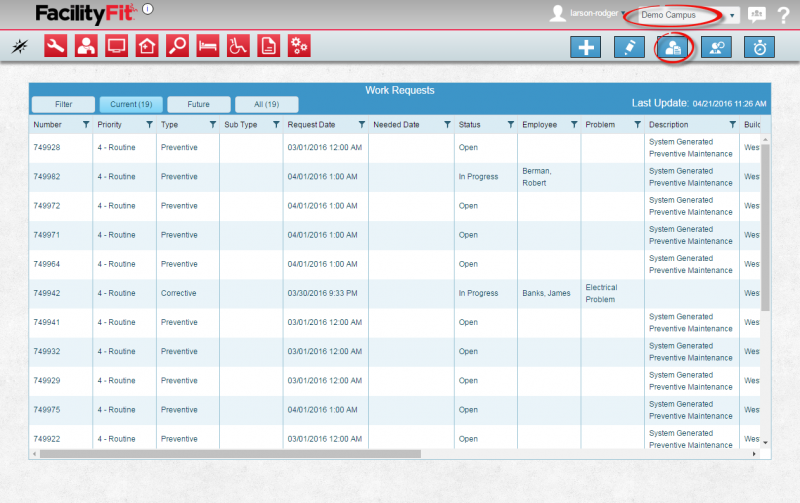Click the FacilityFit logo
The height and width of the screenshot is (503, 800).
click(86, 13)
